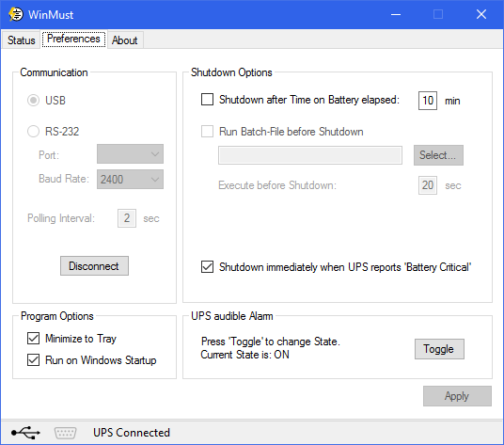Open the About tab
This screenshot has height=445, width=504.
[125, 40]
